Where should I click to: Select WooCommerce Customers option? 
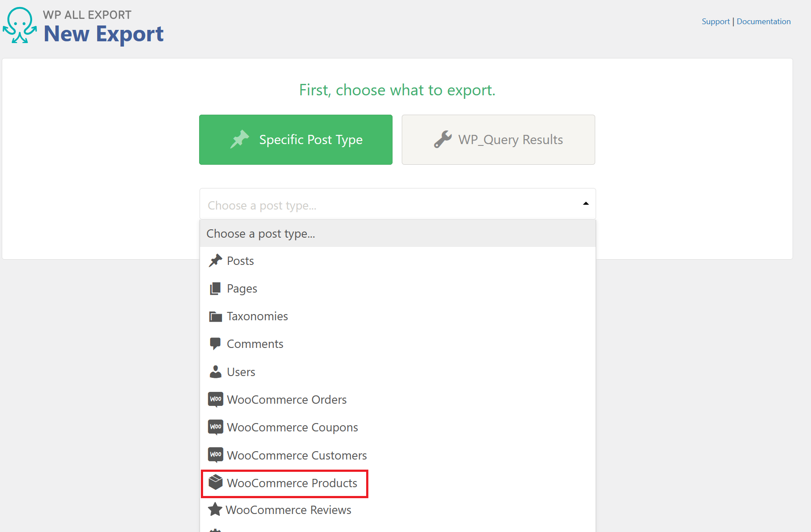pos(398,456)
